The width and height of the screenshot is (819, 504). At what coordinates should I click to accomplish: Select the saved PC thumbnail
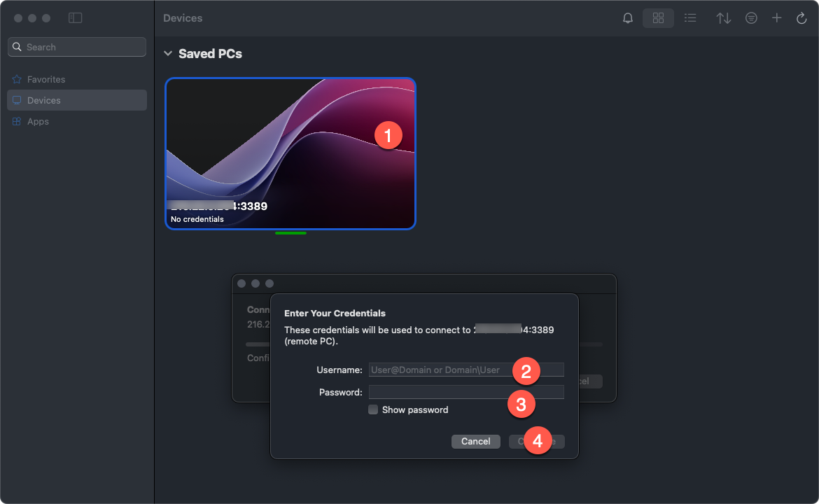tap(290, 153)
